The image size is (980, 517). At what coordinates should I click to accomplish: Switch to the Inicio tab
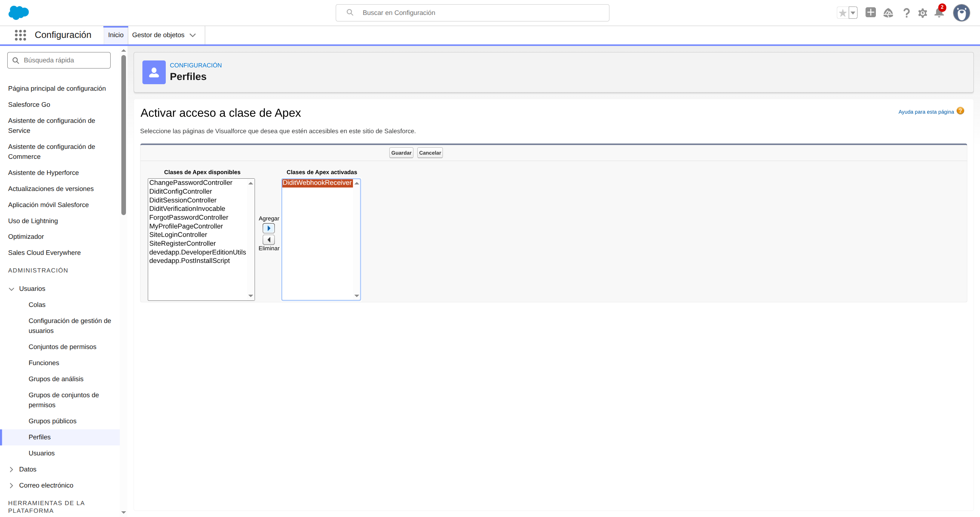click(115, 35)
